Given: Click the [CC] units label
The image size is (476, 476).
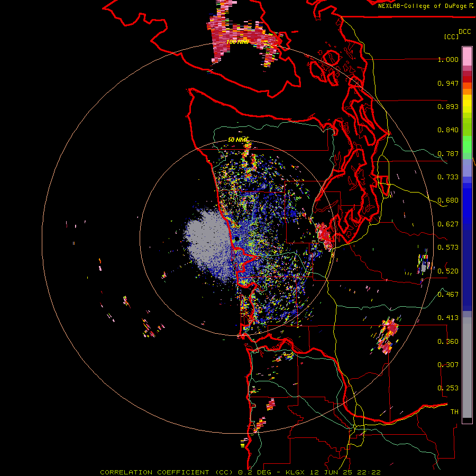Looking at the screenshot, I should (452, 36).
